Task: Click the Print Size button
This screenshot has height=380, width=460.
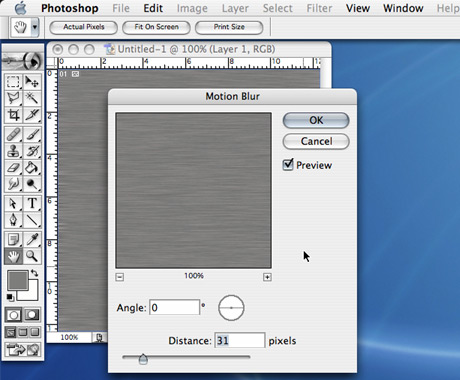Action: (x=229, y=27)
